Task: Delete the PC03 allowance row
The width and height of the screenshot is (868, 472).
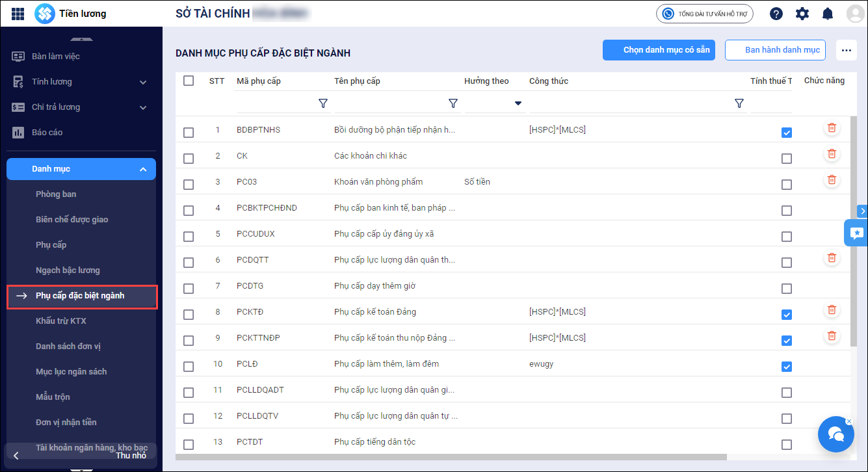Action: 831,180
